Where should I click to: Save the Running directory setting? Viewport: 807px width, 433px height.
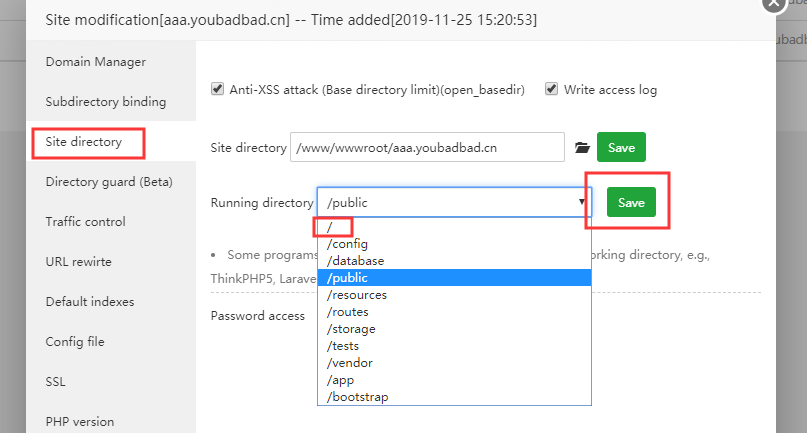pos(631,203)
